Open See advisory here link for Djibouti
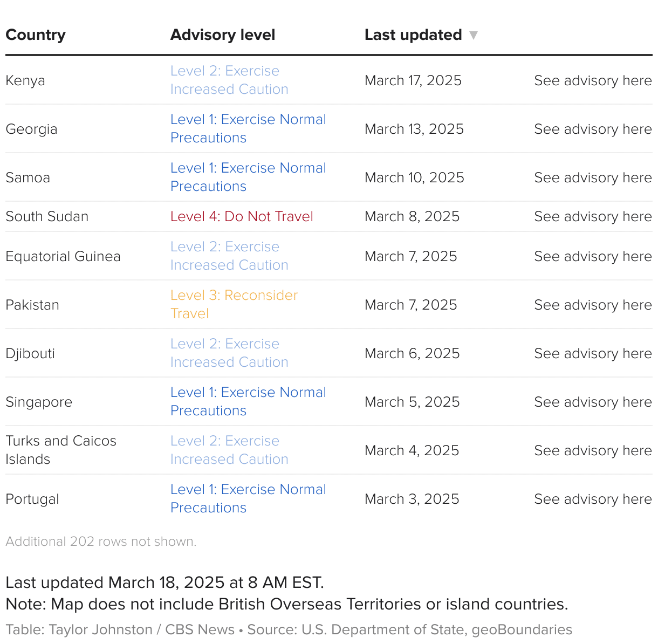The height and width of the screenshot is (644, 658). click(593, 353)
